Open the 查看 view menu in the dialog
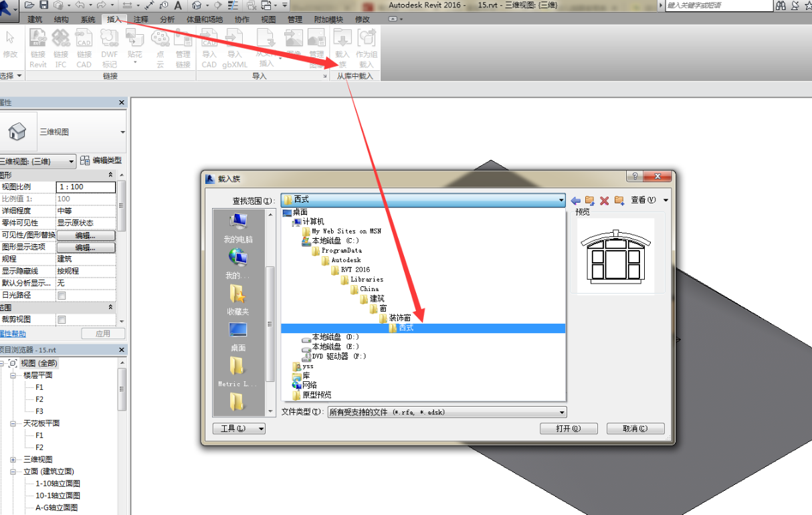The width and height of the screenshot is (812, 515). (649, 201)
